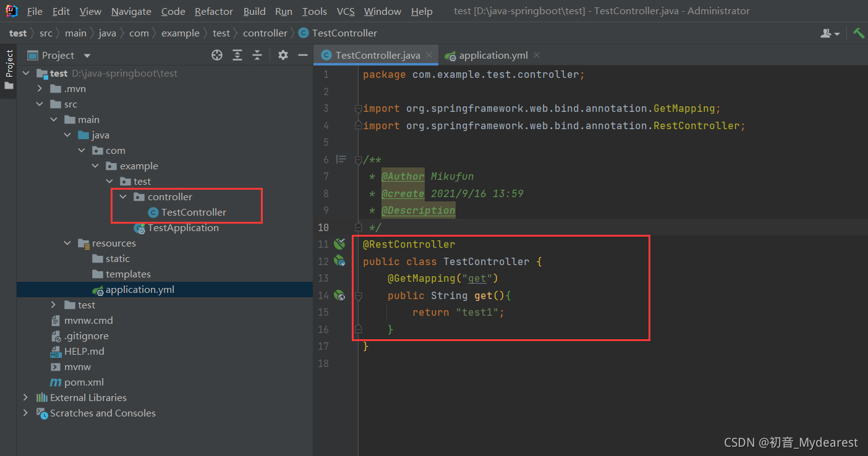
Task: Collapse the src folder
Action: click(x=40, y=104)
